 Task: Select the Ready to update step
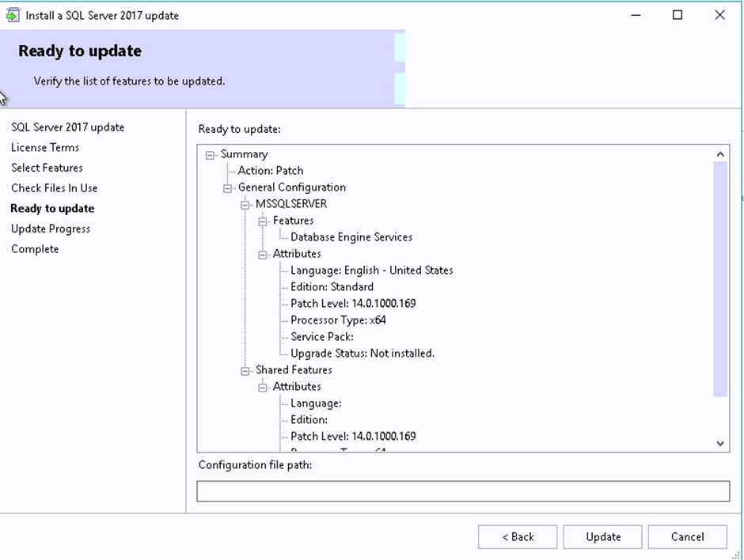(53, 209)
